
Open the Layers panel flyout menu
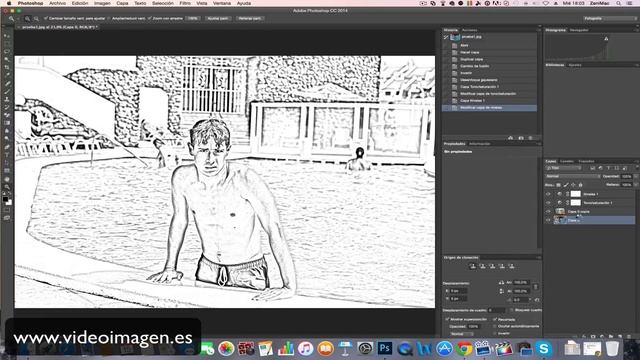click(636, 161)
